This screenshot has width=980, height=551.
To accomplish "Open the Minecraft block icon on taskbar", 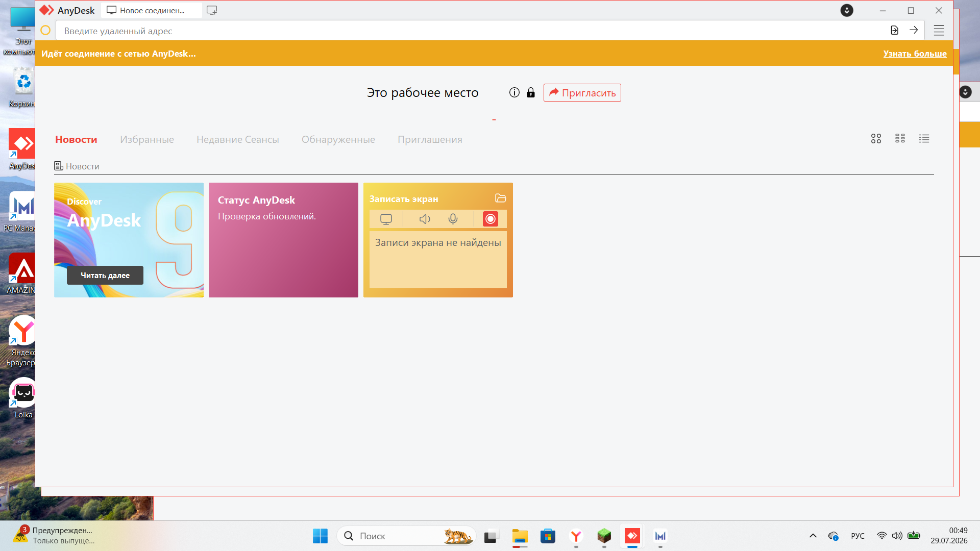I will [x=604, y=536].
